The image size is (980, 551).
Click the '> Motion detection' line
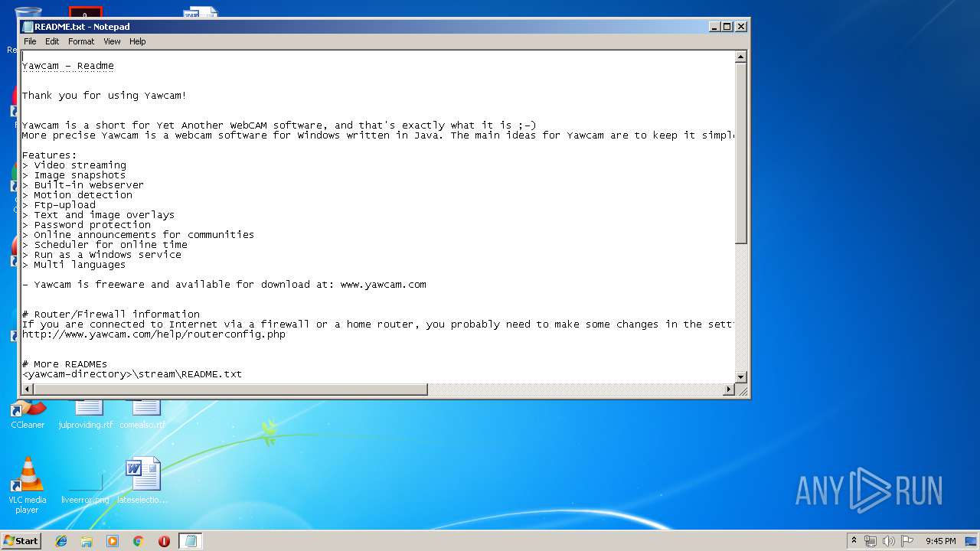pos(77,195)
